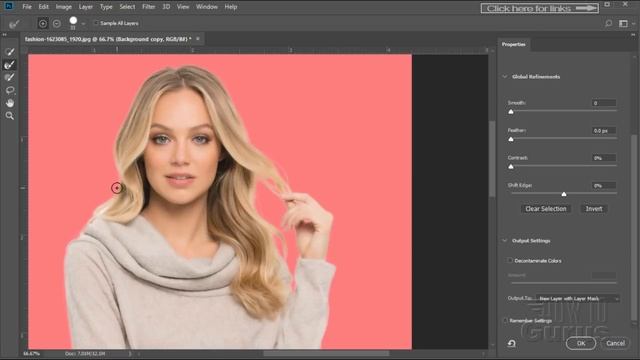Click the Shift Edge value input field

pyautogui.click(x=604, y=186)
